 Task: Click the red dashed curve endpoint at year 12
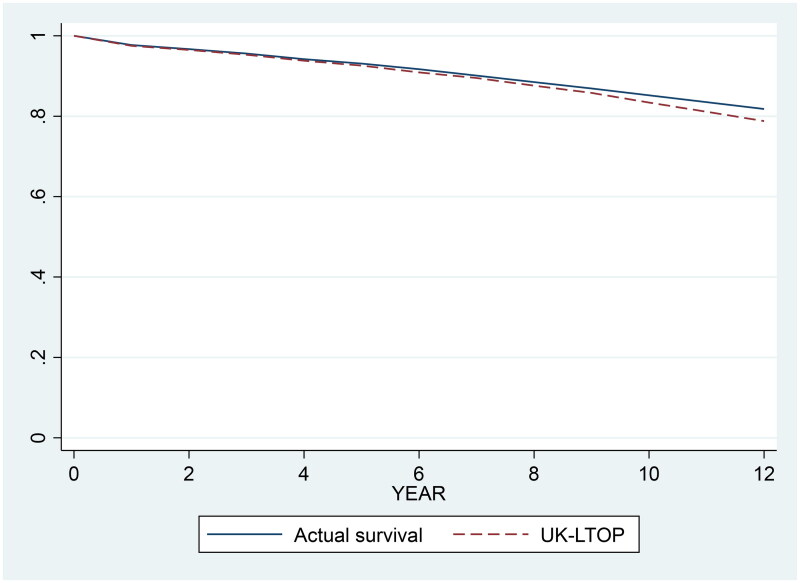[x=764, y=121]
